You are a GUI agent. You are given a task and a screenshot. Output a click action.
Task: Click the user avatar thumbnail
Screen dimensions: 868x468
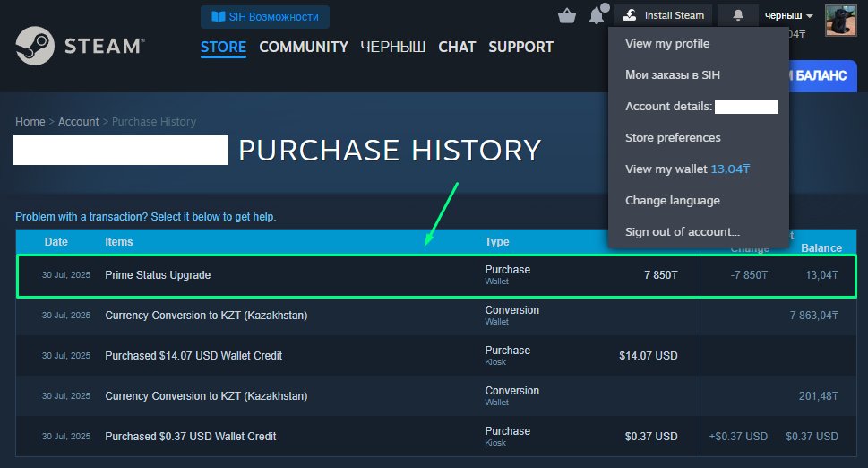click(841, 20)
